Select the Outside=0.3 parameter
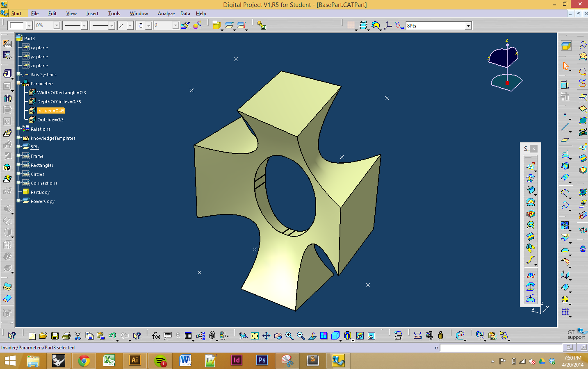588x369 pixels. pos(50,120)
